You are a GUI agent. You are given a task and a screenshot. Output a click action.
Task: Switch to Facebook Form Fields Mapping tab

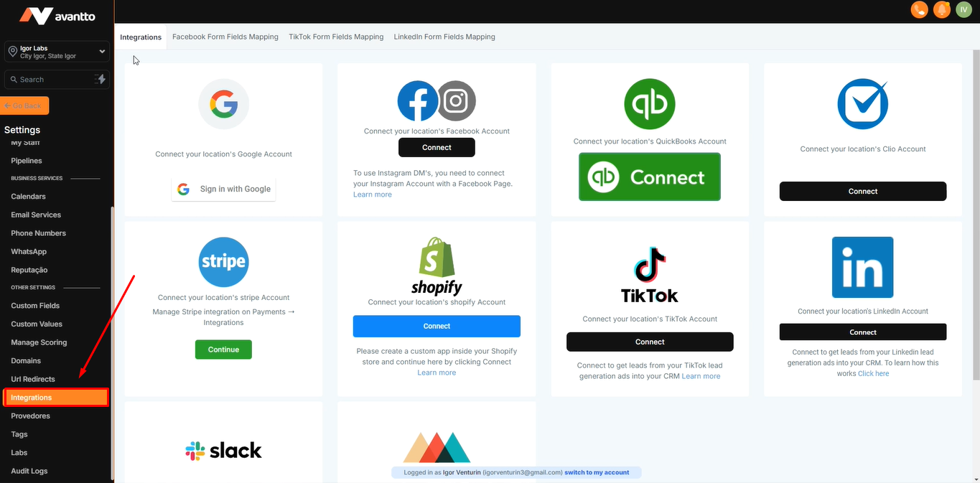(225, 37)
